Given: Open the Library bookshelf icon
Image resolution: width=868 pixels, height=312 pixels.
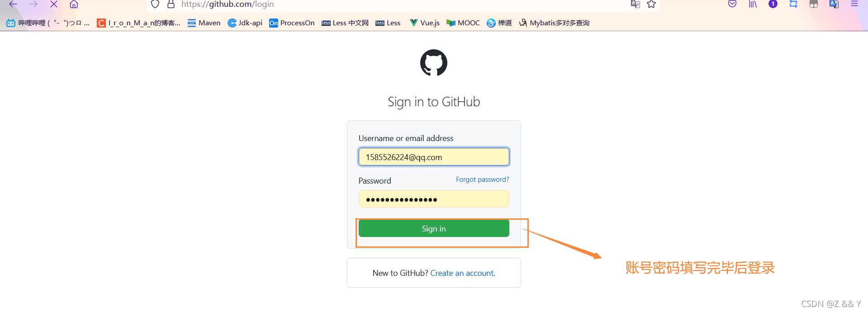Looking at the screenshot, I should click(753, 4).
